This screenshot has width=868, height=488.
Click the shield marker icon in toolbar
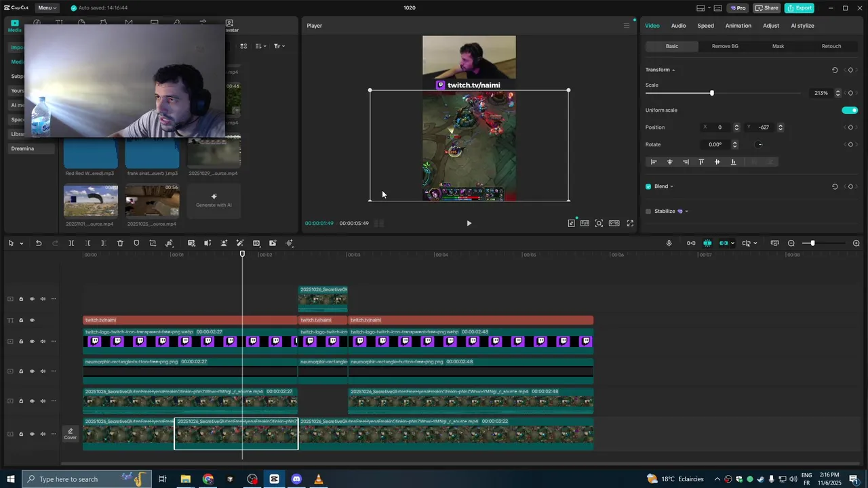pos(136,243)
